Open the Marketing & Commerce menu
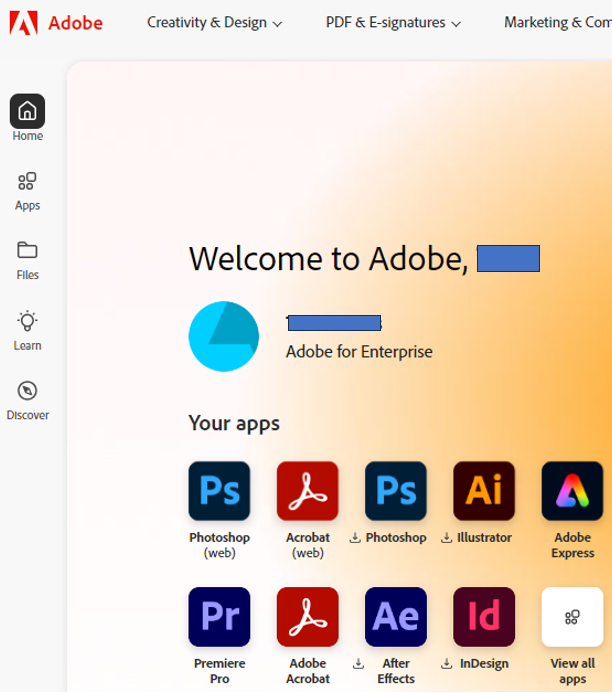Image resolution: width=612 pixels, height=693 pixels. (558, 23)
